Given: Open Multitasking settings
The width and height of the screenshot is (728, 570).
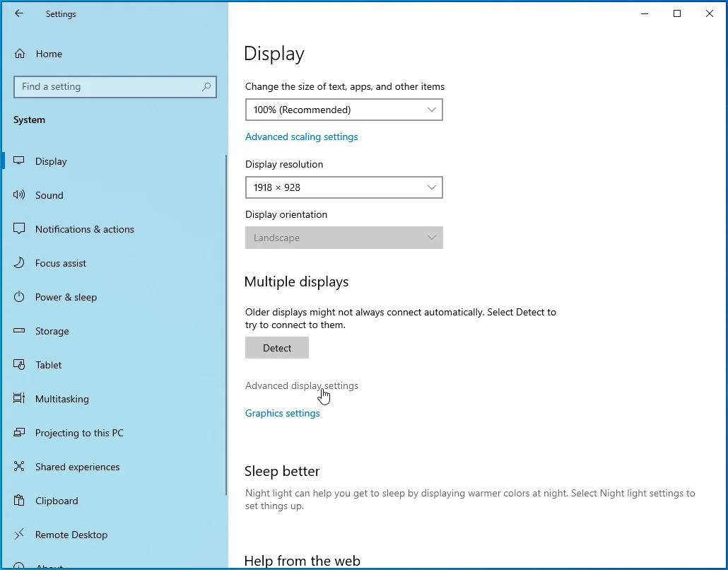Looking at the screenshot, I should [x=115, y=399].
